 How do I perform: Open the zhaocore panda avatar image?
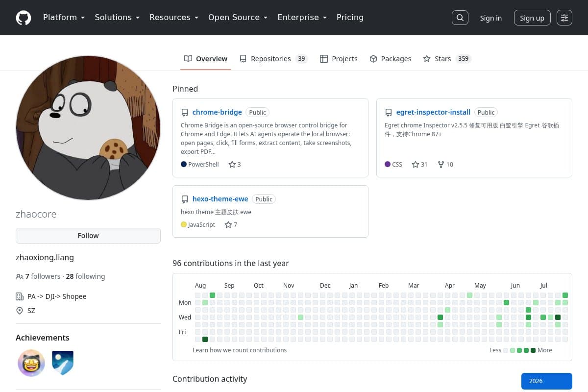click(88, 127)
